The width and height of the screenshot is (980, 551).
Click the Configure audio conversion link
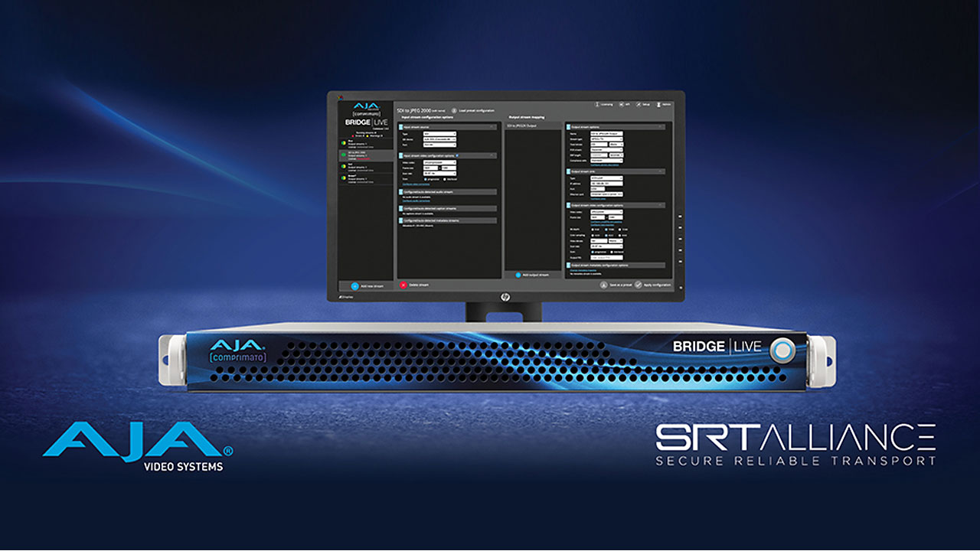416,201
